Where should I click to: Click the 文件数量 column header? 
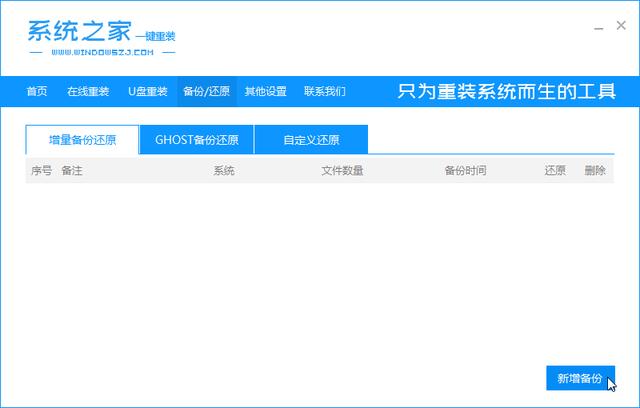(342, 171)
